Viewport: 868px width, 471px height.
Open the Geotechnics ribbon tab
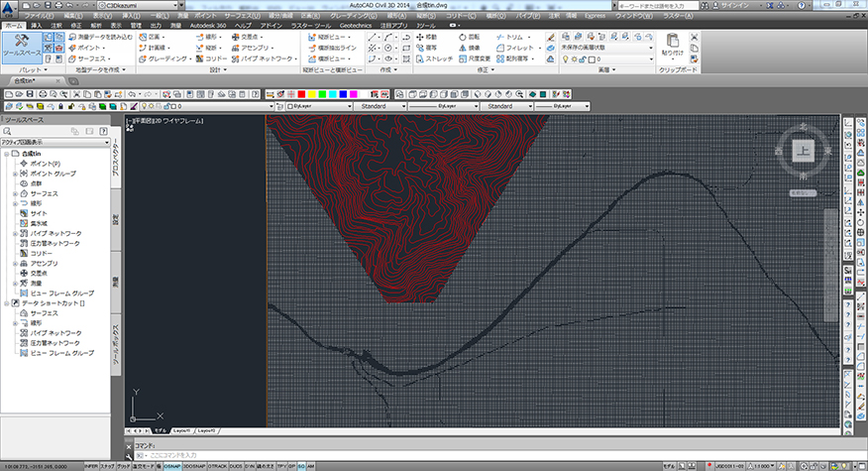coord(356,26)
